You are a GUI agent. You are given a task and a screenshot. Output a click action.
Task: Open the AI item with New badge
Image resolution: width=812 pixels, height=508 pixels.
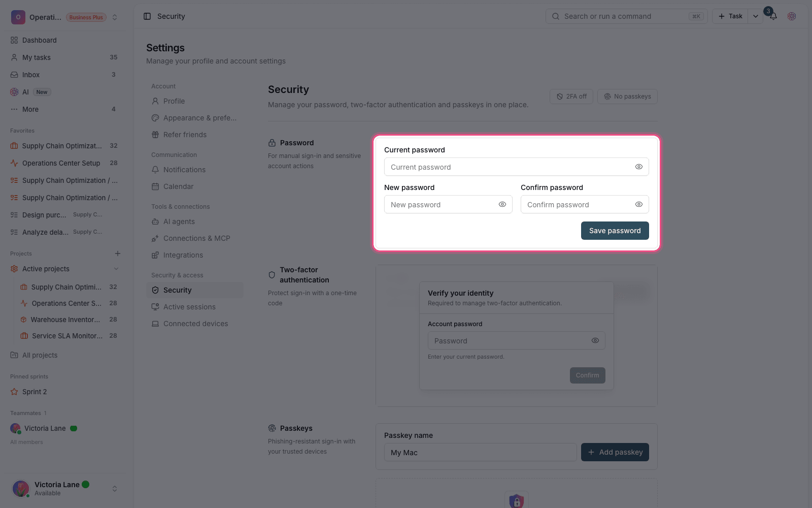64,92
